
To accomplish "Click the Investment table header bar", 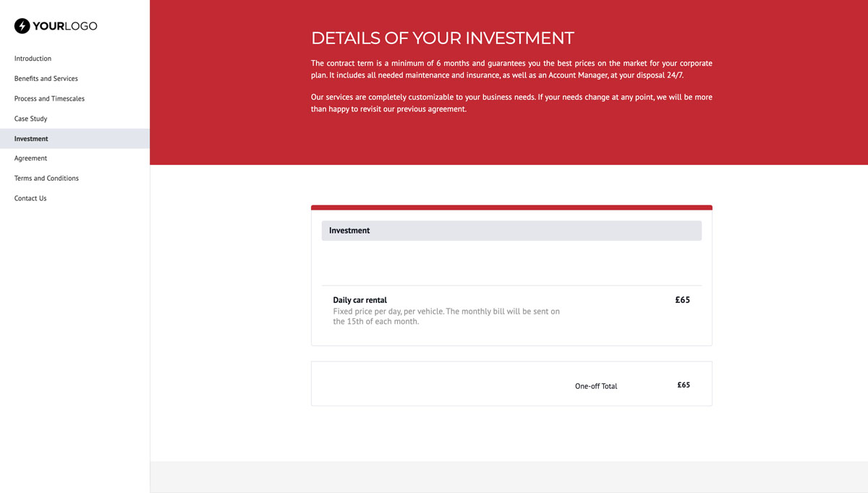I will (x=511, y=231).
